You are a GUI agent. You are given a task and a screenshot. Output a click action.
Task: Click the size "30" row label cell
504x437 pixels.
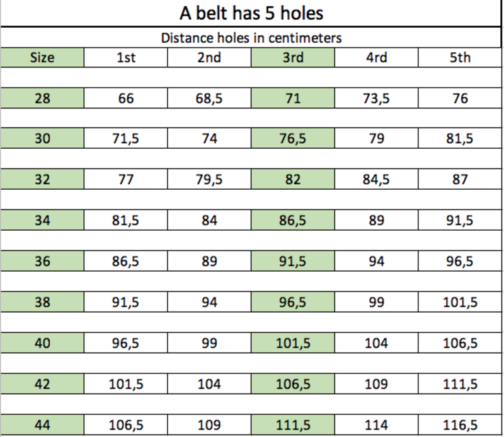tap(42, 139)
